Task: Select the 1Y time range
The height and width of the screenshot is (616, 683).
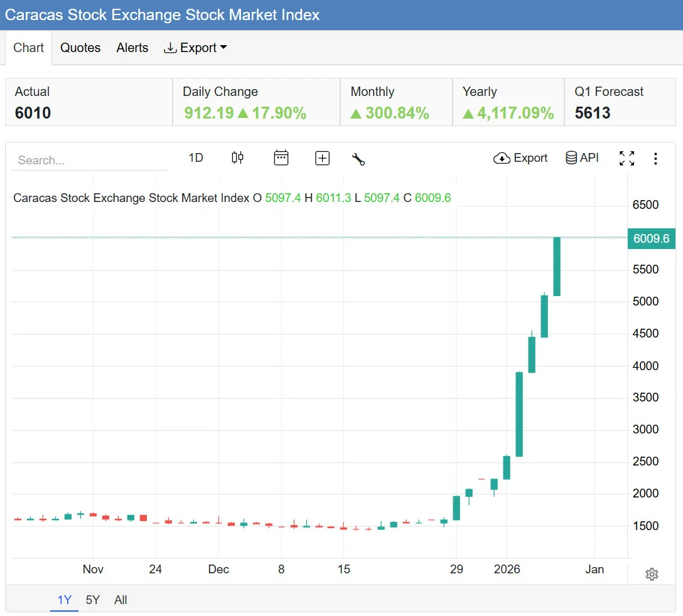Action: (x=65, y=600)
